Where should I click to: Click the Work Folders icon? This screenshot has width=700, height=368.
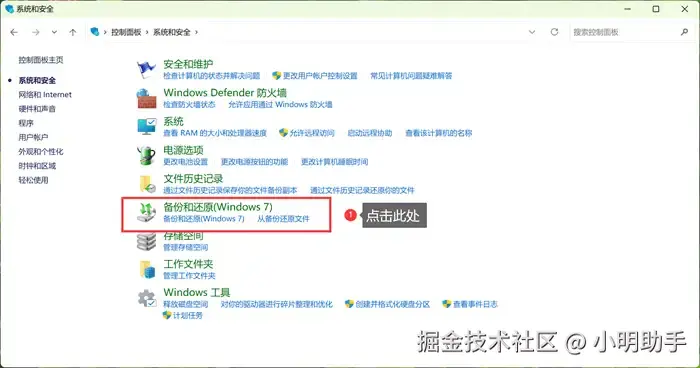click(x=147, y=269)
